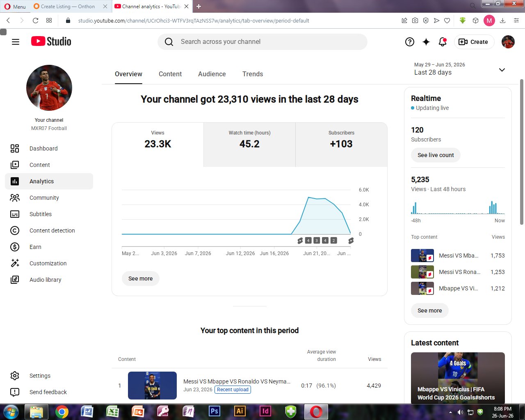Click the Recent upload badge
Image resolution: width=525 pixels, height=420 pixels.
pyautogui.click(x=233, y=390)
